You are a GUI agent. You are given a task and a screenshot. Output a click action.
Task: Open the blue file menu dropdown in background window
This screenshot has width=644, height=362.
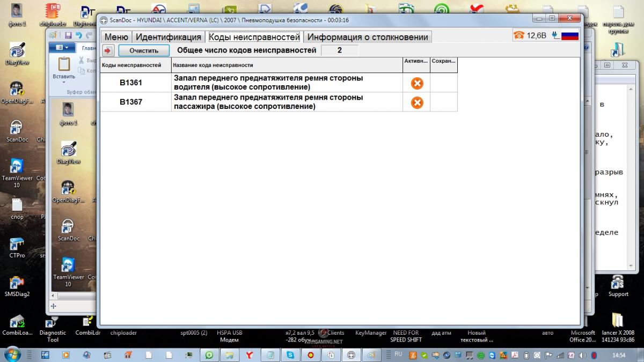point(62,48)
